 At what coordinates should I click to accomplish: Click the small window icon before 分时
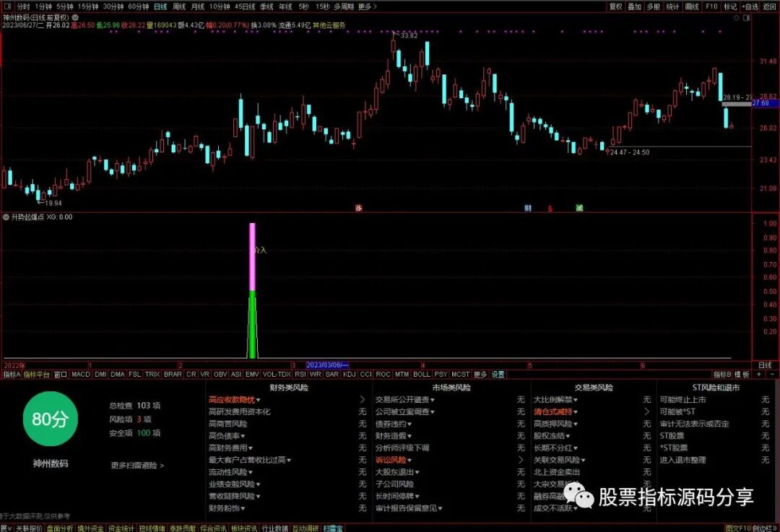(7, 6)
